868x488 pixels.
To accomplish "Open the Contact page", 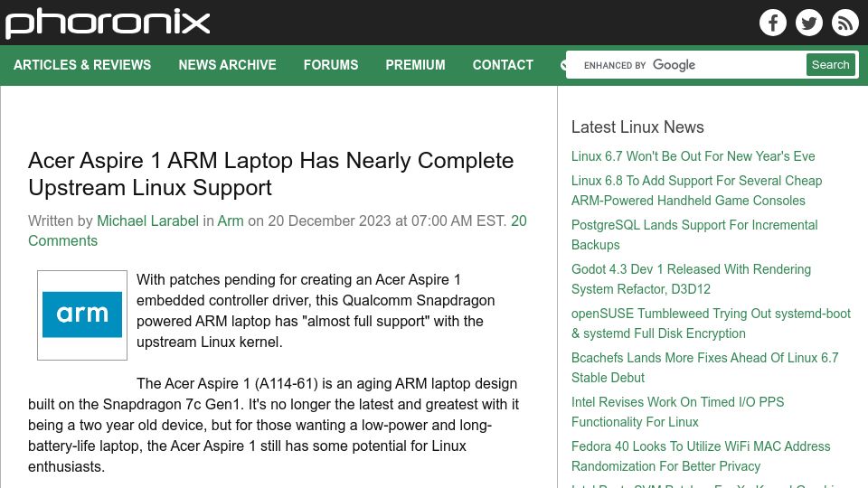I will [503, 65].
